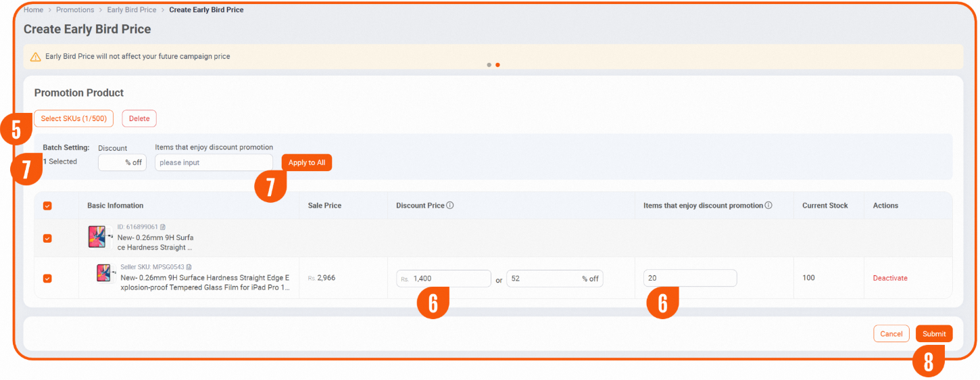Uncheck the product ID 616899061 row checkbox
980x380 pixels.
pos(47,238)
